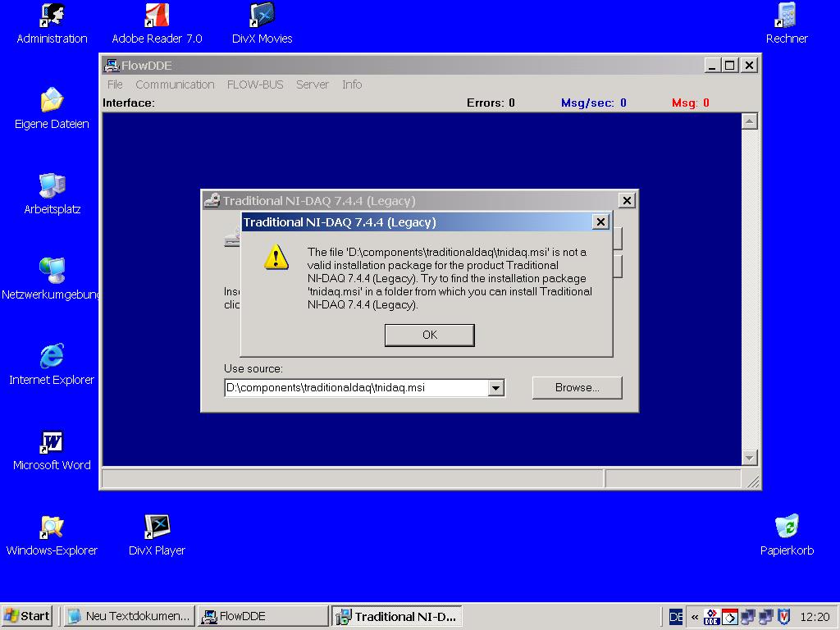
Task: Click the Use source path input field
Action: click(356, 387)
